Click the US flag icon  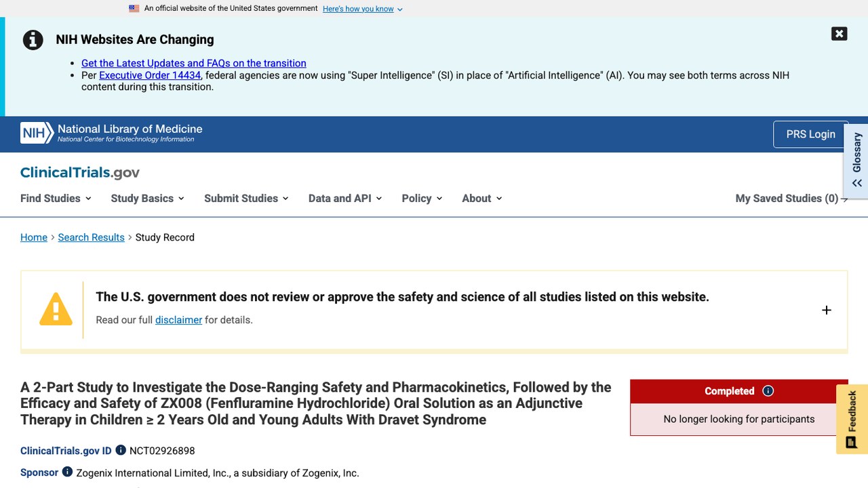coord(134,9)
